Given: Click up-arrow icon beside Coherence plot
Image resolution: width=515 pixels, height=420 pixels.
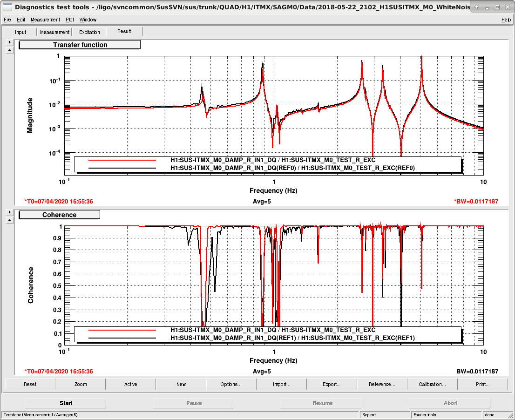Looking at the screenshot, I should click(9, 220).
